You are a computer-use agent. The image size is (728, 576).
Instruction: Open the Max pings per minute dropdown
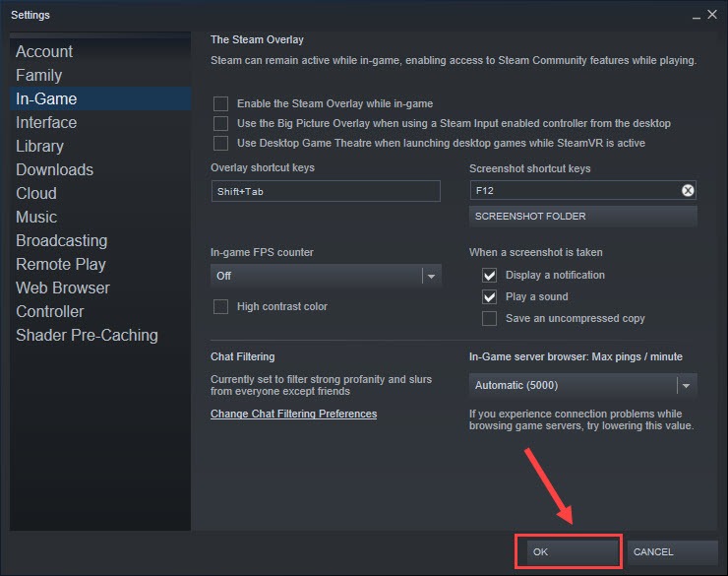click(582, 386)
